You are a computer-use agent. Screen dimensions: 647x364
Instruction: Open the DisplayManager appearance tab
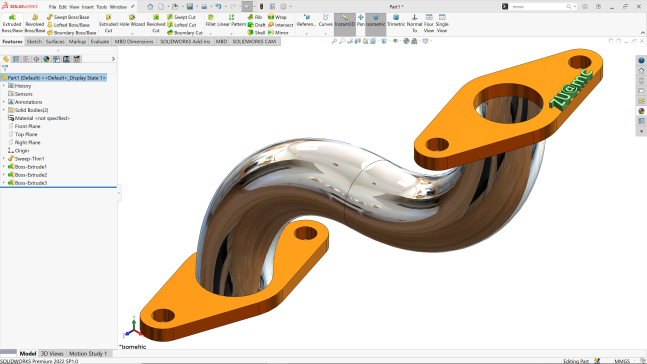tap(46, 59)
